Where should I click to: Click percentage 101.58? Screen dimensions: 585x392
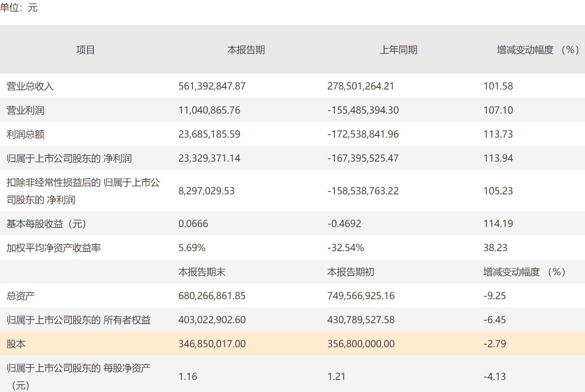click(498, 86)
